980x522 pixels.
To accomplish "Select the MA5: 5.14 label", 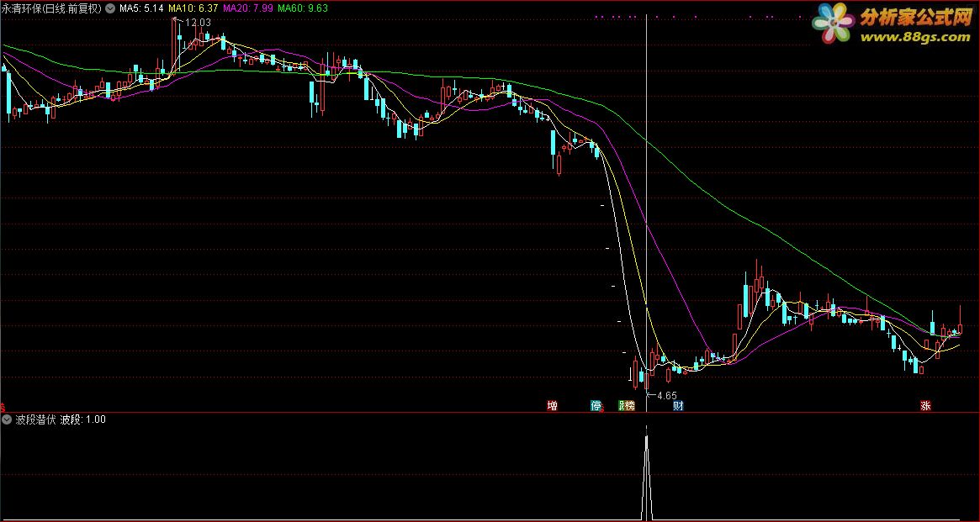I will 141,8.
